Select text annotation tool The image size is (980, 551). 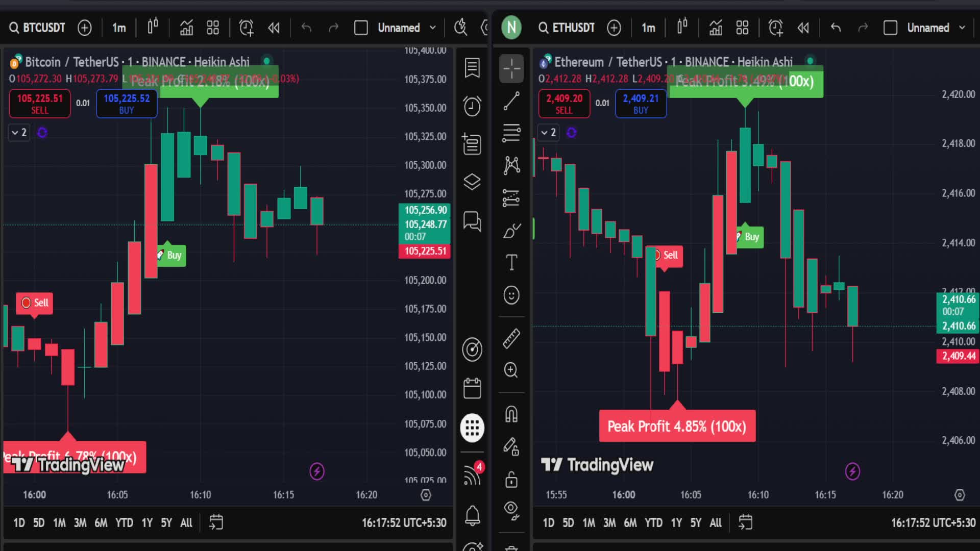click(x=511, y=262)
